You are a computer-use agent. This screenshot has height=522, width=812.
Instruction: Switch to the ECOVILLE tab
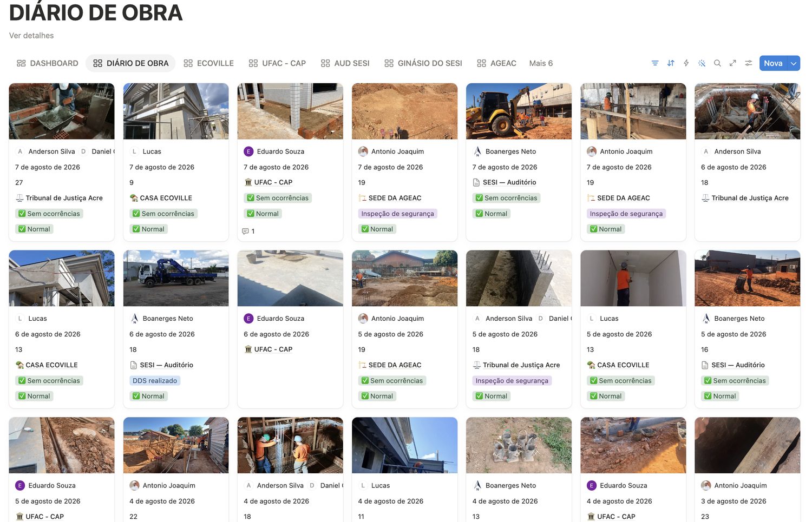pos(209,63)
